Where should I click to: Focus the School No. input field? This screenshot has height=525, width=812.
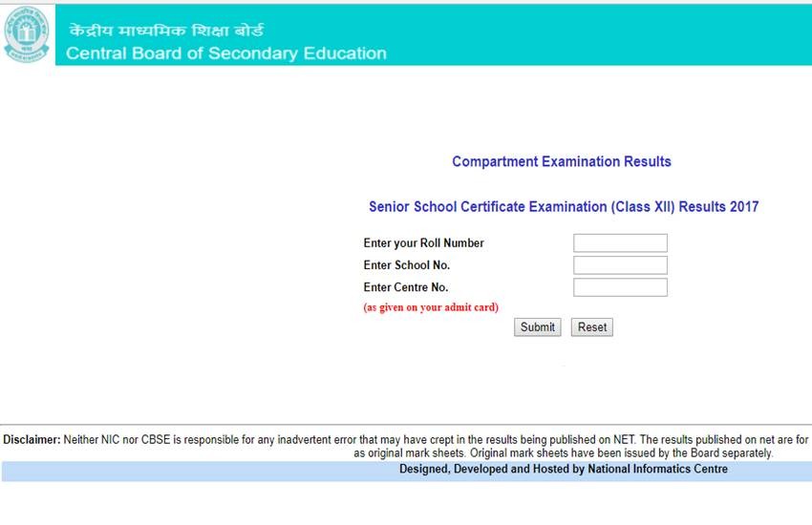[620, 265]
